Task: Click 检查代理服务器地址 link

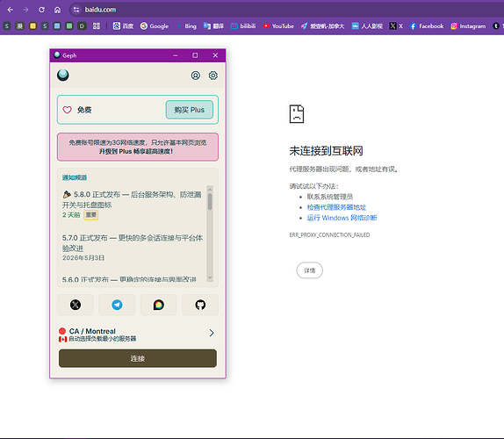Action: click(336, 207)
